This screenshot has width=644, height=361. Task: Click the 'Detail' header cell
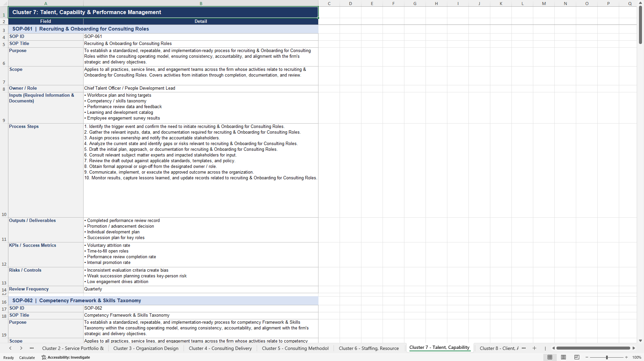click(x=201, y=21)
